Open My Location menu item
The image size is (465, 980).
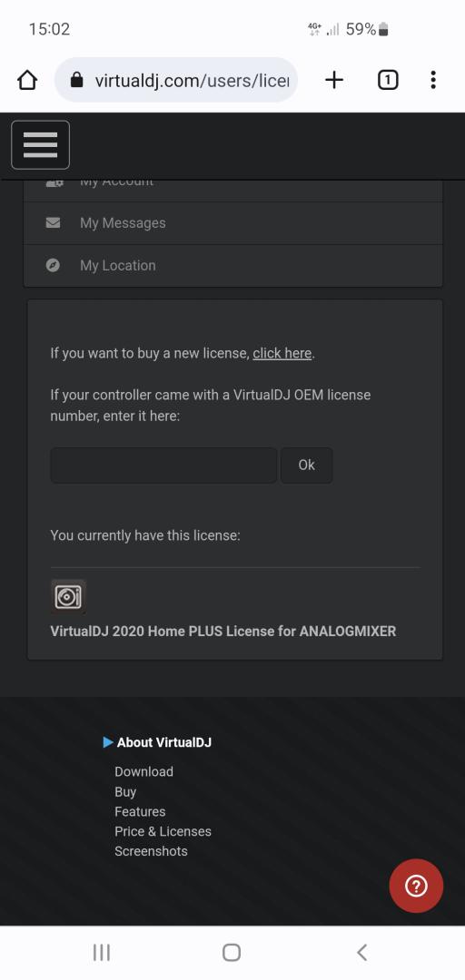(x=232, y=266)
